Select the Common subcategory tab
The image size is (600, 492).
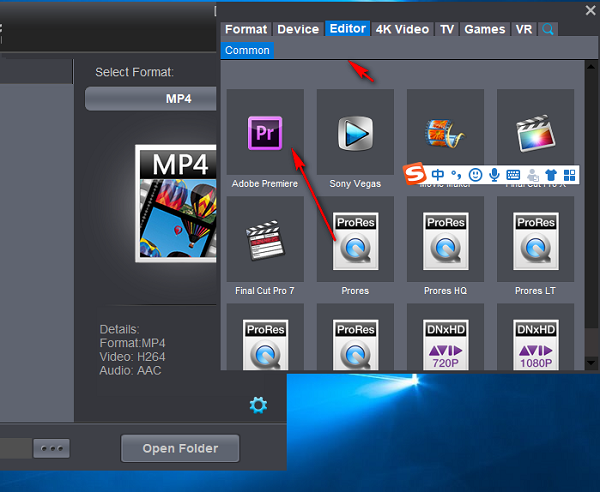[247, 50]
